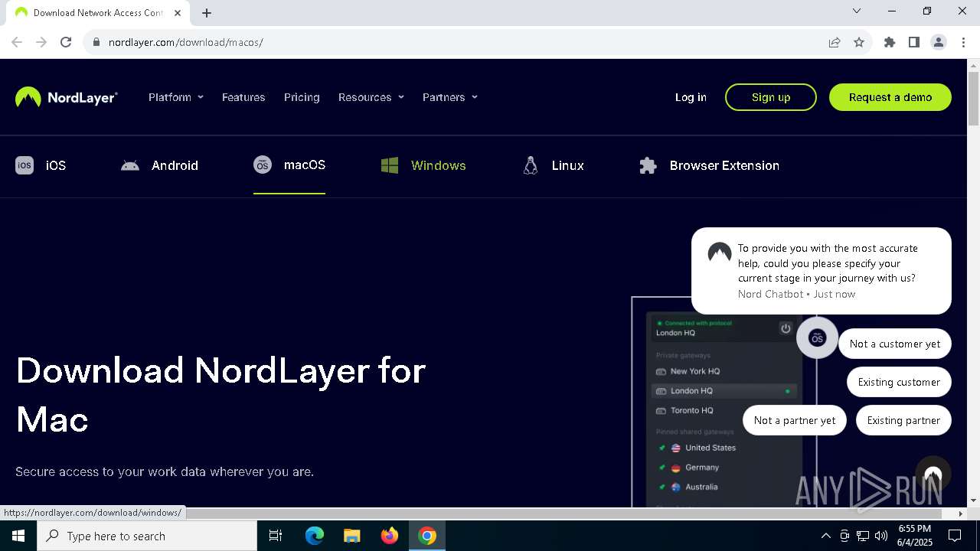Click the address bar URL
The height and width of the screenshot is (551, 980).
[x=186, y=42]
